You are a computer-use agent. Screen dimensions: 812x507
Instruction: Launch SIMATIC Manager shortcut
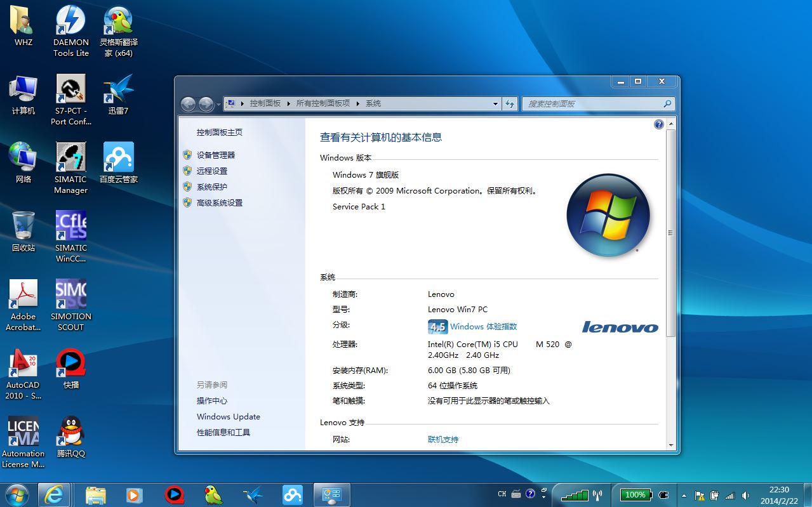pyautogui.click(x=71, y=168)
